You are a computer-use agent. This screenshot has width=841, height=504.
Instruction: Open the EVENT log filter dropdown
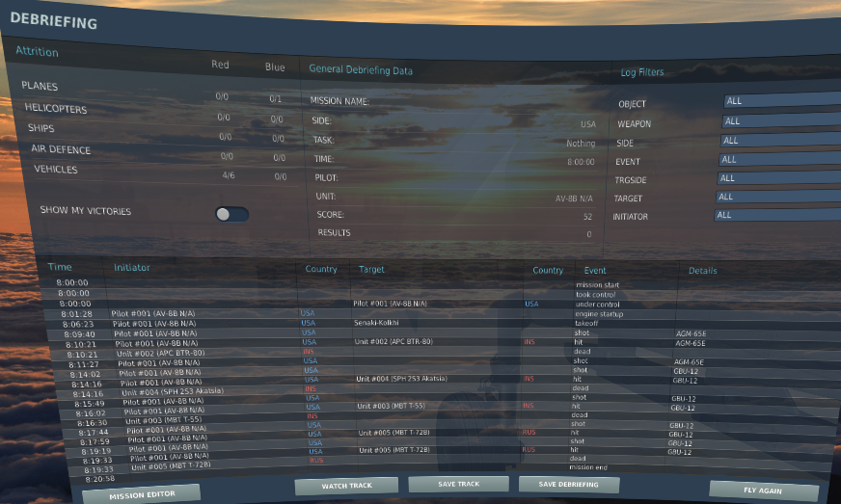click(x=778, y=159)
